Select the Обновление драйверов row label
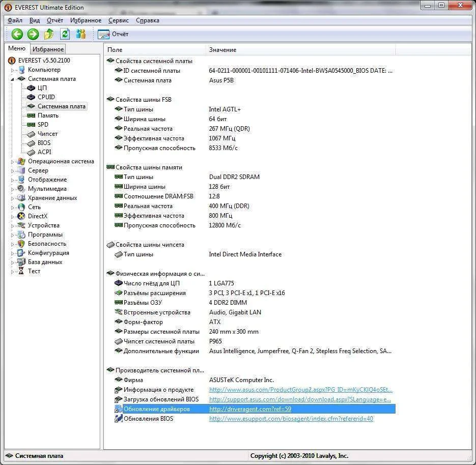 point(157,409)
